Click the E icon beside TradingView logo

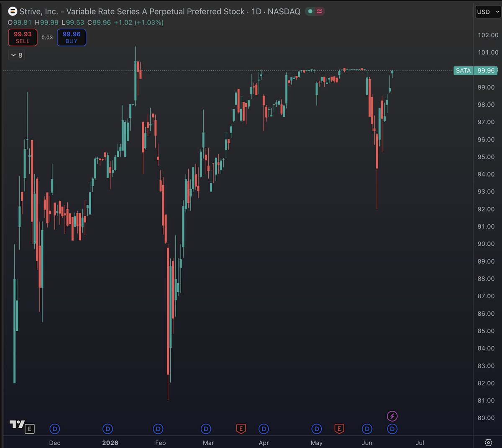[30, 429]
